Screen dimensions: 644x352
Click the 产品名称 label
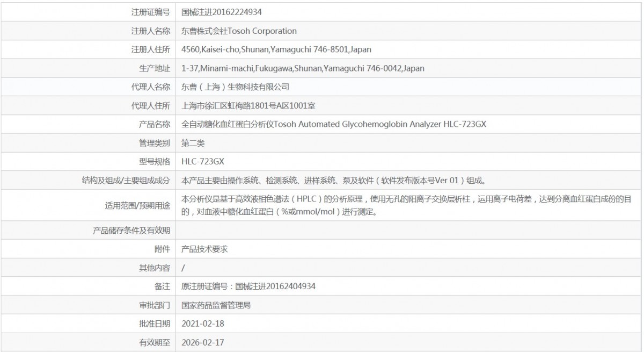[x=155, y=125]
